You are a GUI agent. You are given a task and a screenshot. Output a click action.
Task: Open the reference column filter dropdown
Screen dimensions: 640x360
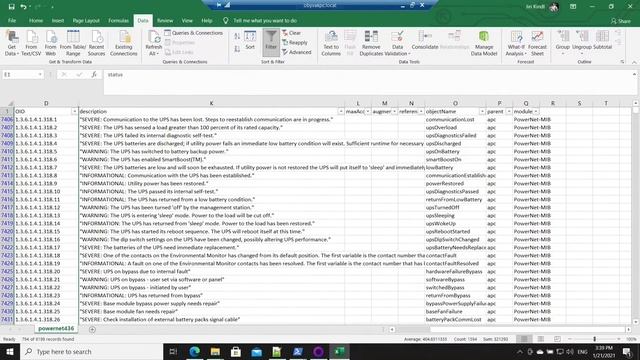point(421,111)
